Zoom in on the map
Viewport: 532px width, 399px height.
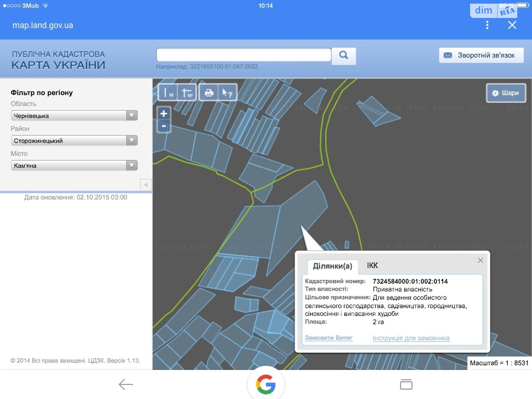point(164,114)
